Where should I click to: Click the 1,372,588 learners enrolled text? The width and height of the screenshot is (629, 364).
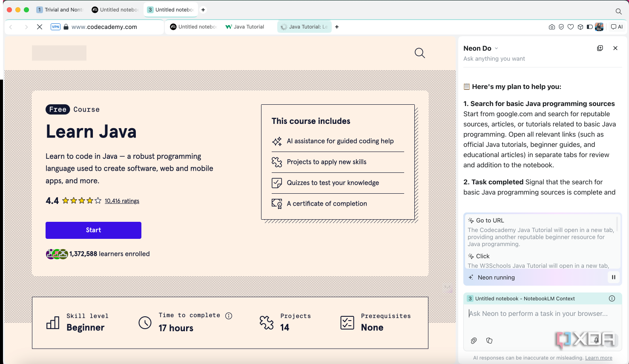point(109,254)
